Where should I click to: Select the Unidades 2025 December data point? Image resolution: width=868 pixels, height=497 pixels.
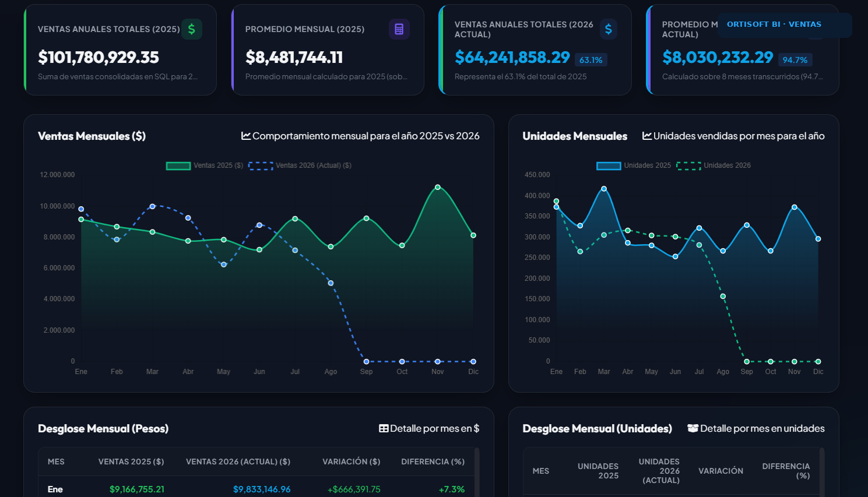tap(818, 239)
